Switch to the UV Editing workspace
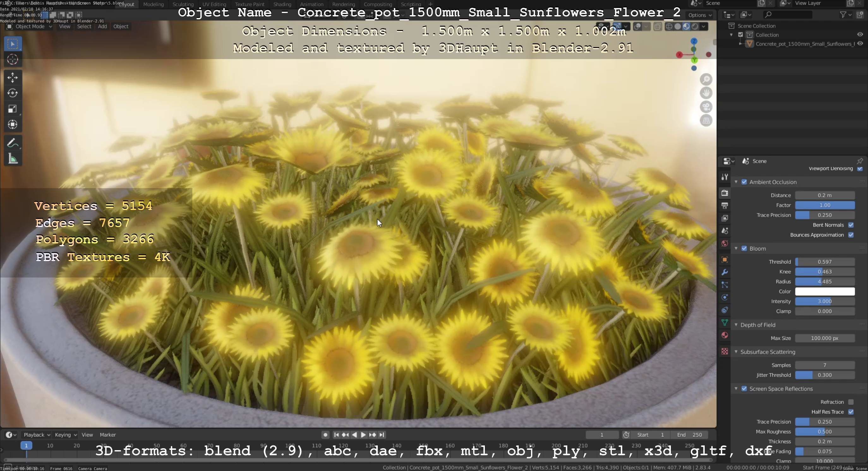The width and height of the screenshot is (868, 471). click(214, 4)
